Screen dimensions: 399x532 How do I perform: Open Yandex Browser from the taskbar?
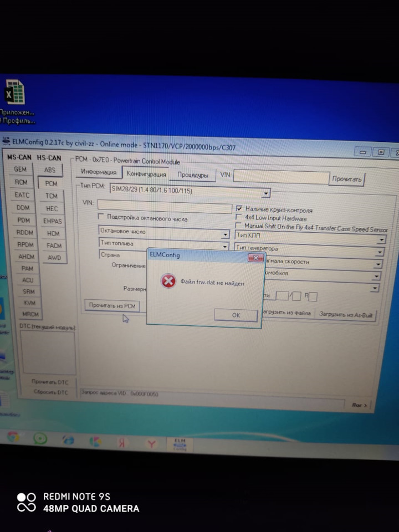(151, 444)
